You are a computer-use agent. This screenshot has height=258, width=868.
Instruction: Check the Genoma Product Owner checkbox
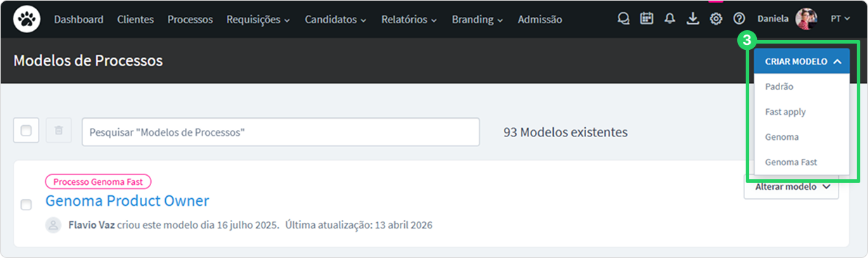point(26,205)
